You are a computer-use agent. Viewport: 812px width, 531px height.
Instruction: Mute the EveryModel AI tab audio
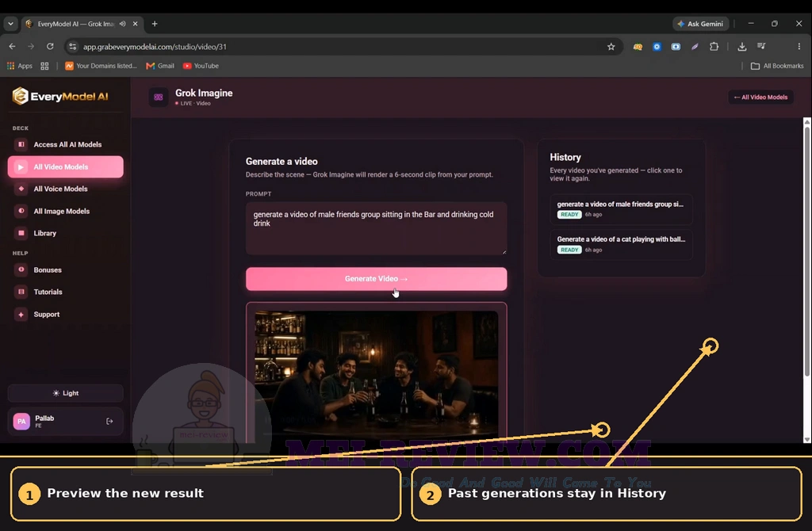pyautogui.click(x=123, y=24)
